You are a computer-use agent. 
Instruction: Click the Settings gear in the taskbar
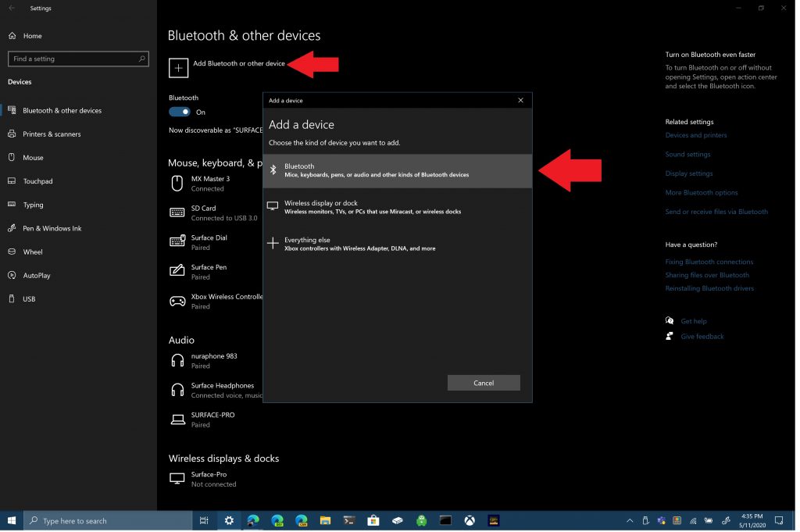230,523
